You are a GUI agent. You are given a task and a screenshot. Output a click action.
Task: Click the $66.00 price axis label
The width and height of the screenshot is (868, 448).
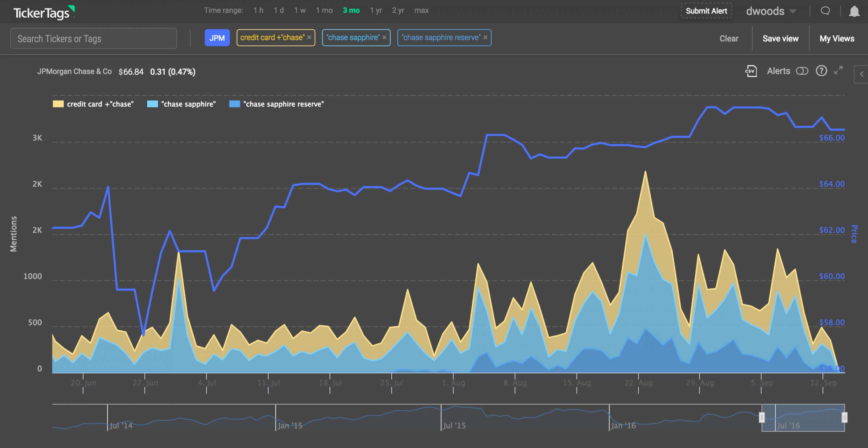tap(832, 138)
